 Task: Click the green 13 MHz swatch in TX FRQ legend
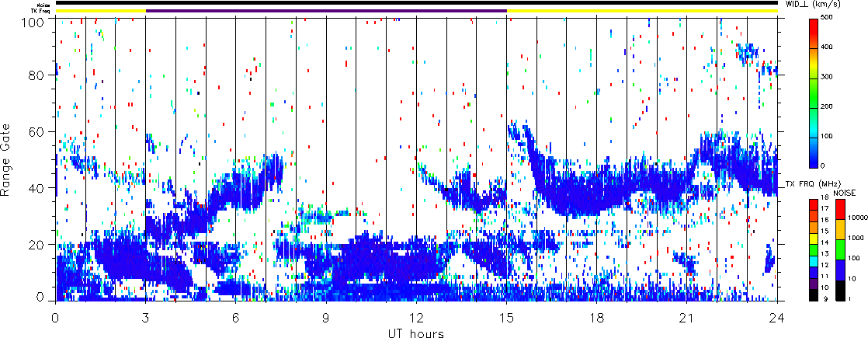click(x=814, y=250)
